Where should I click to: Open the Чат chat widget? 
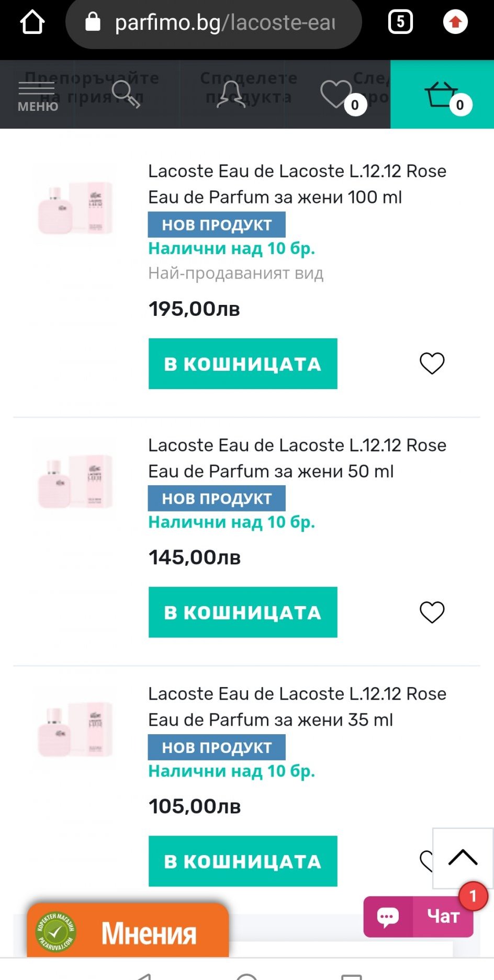[x=419, y=916]
